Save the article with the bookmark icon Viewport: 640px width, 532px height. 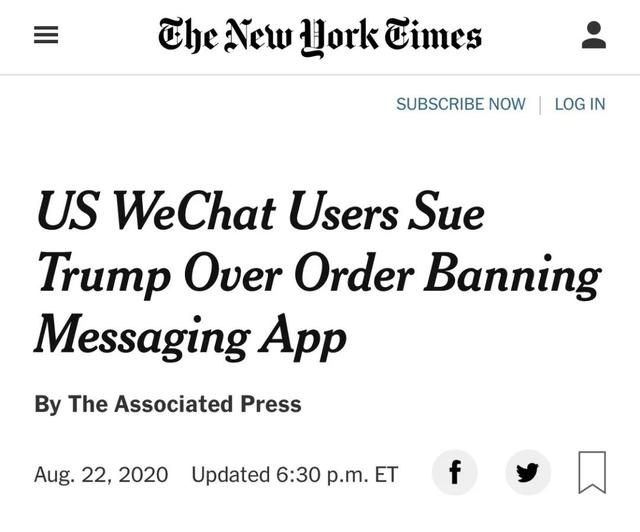(x=592, y=472)
